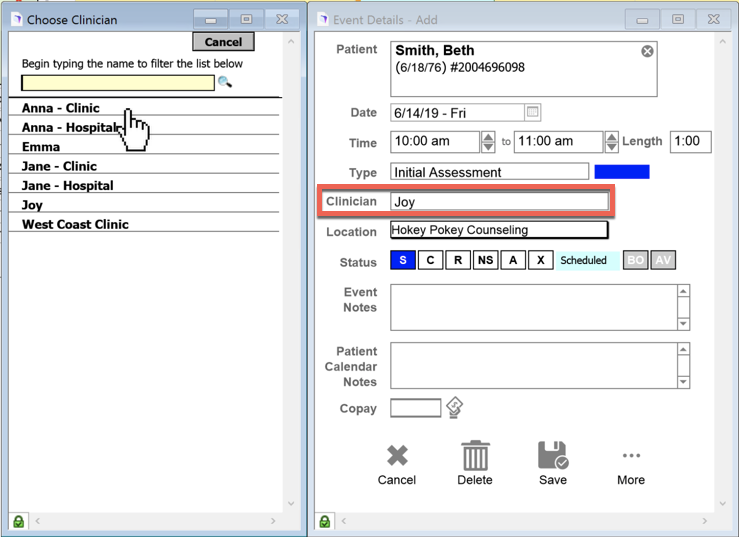Choose West Coast Clinic from the list

(x=75, y=225)
